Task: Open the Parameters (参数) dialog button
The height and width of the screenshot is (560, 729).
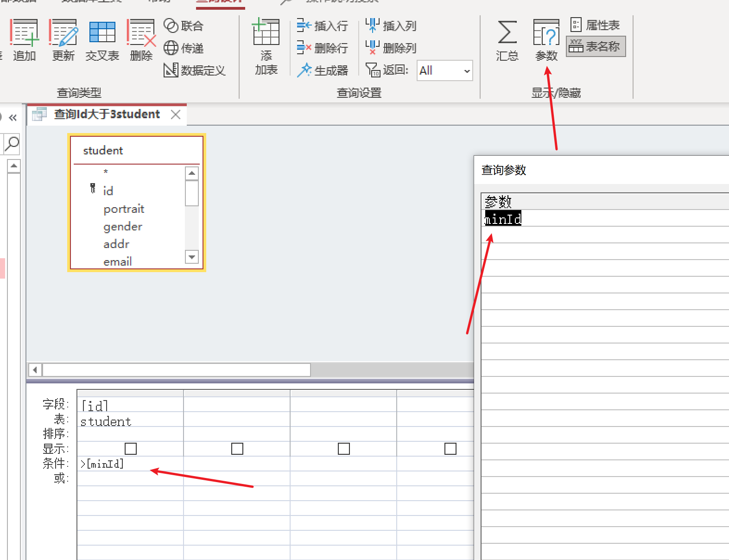Action: coord(546,40)
